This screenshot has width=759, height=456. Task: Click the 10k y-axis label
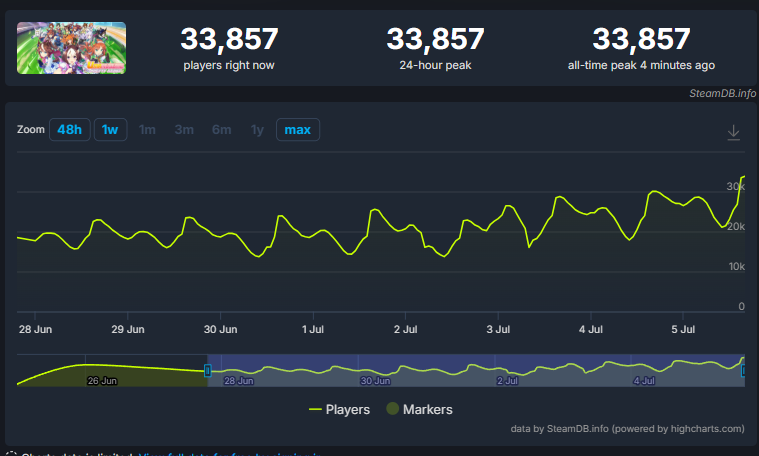(x=737, y=266)
